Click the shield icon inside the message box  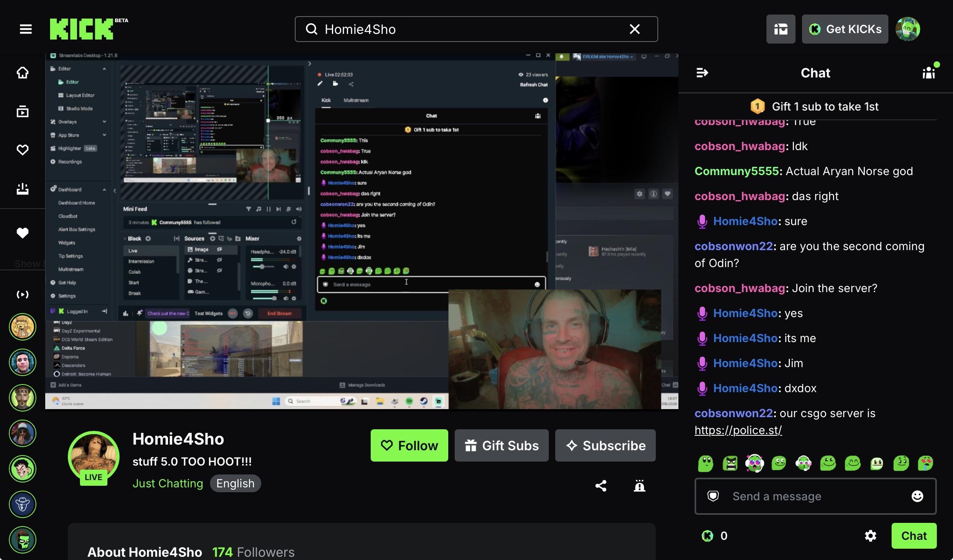pos(713,496)
